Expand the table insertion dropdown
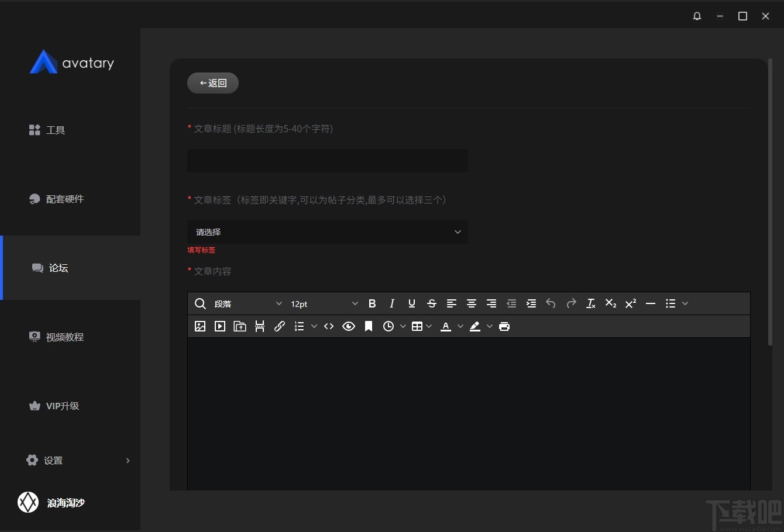This screenshot has height=532, width=784. (x=430, y=326)
